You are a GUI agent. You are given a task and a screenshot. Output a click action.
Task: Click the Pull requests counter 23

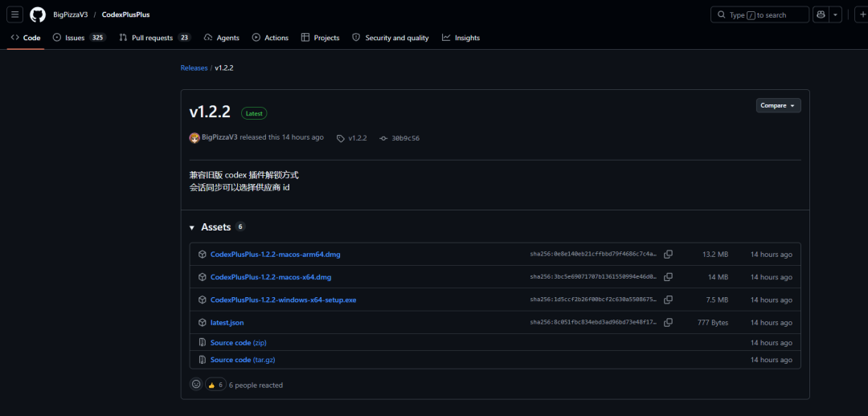pyautogui.click(x=184, y=38)
